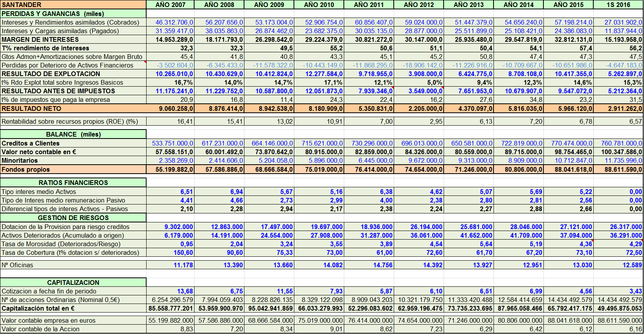Click the CAPITALIZACION section heading
Image resolution: width=644 pixels, height=334 pixels.
[x=73, y=282]
